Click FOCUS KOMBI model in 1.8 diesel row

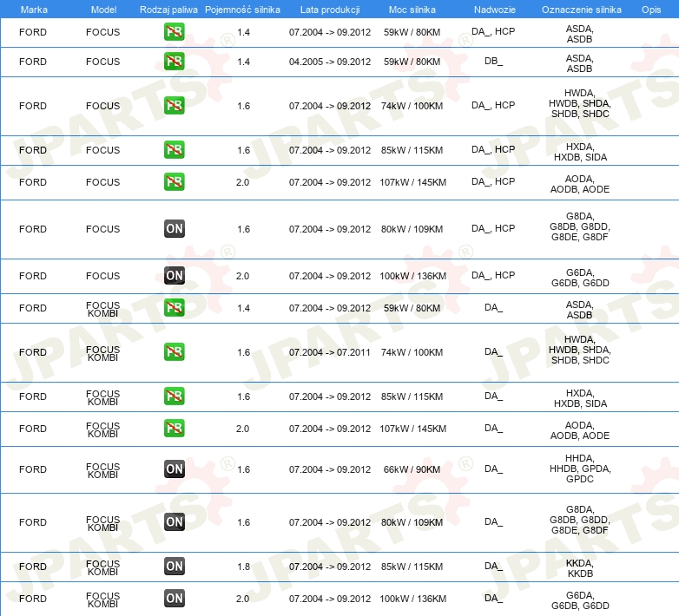102,567
